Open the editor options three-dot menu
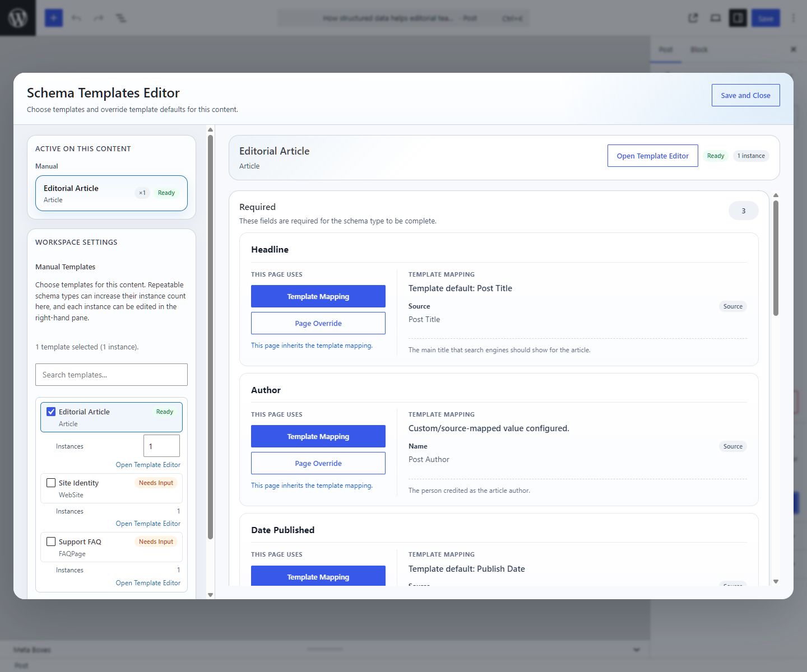 point(794,18)
